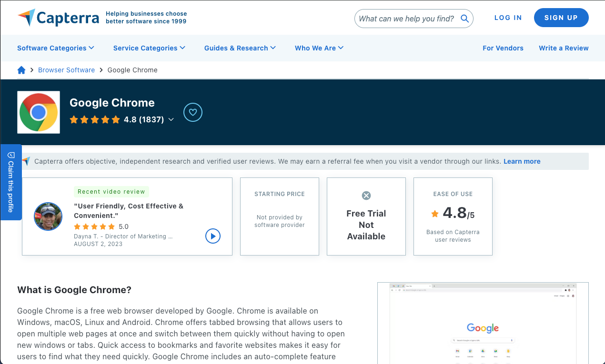Open the Software Categories menu
The height and width of the screenshot is (364, 605).
click(x=56, y=48)
